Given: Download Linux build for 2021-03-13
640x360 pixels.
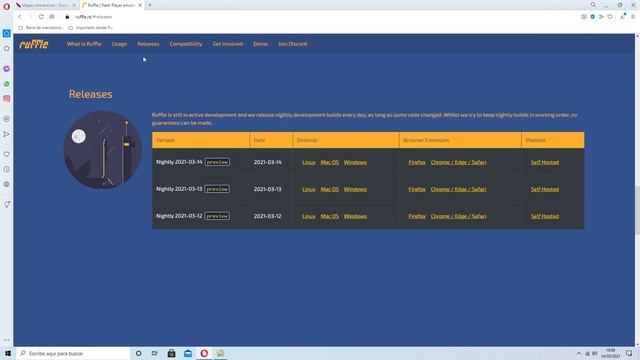Looking at the screenshot, I should point(309,189).
